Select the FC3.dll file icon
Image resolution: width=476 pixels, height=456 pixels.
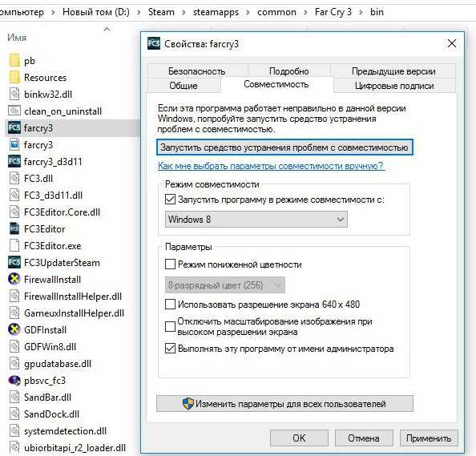(x=14, y=178)
